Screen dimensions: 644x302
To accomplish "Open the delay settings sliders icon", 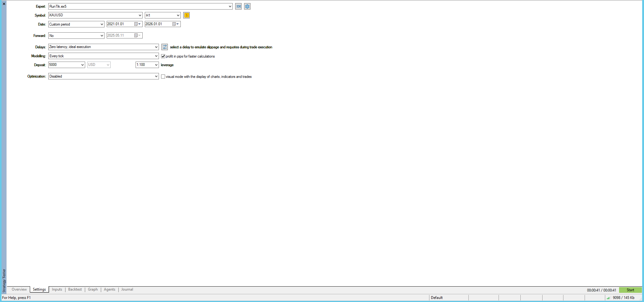I will point(165,47).
